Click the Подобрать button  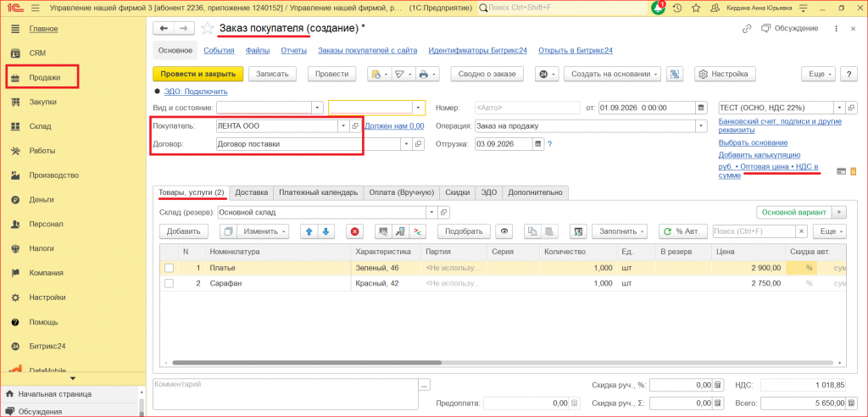point(464,231)
